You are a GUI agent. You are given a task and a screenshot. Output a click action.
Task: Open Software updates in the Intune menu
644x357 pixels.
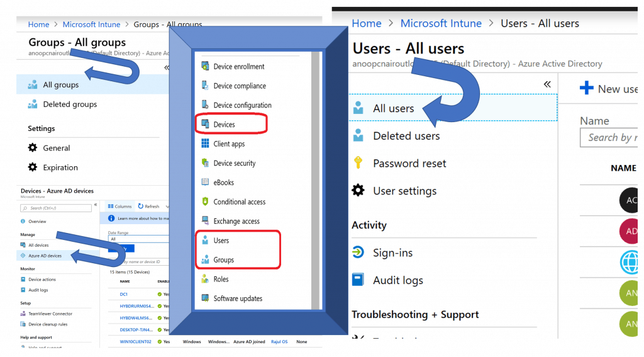[x=231, y=298]
